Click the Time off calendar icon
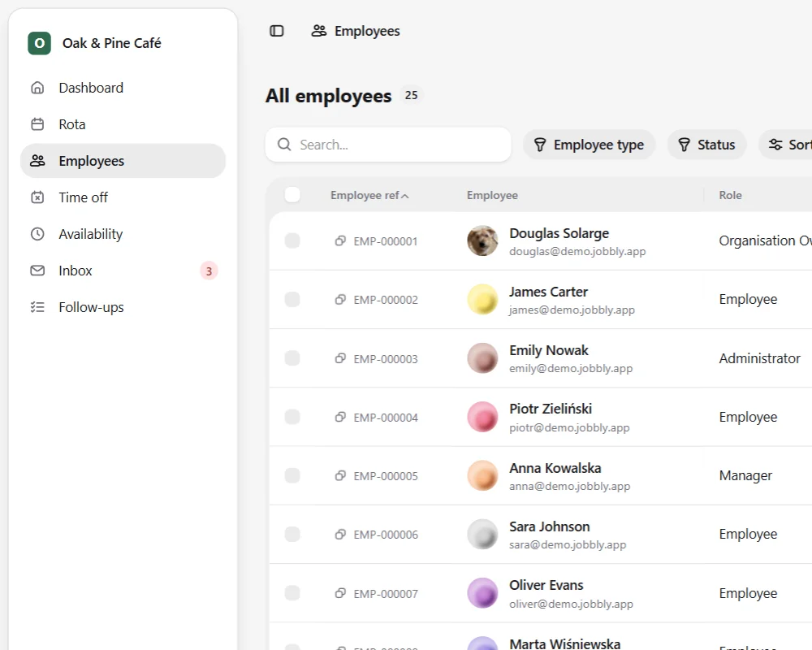Image resolution: width=812 pixels, height=650 pixels. pos(37,197)
